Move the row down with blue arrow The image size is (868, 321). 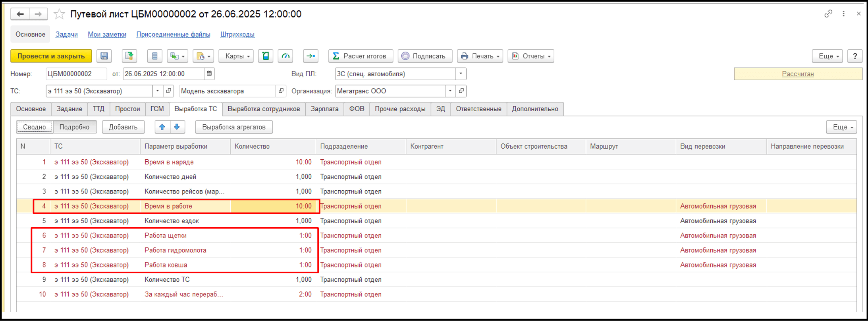(x=177, y=127)
